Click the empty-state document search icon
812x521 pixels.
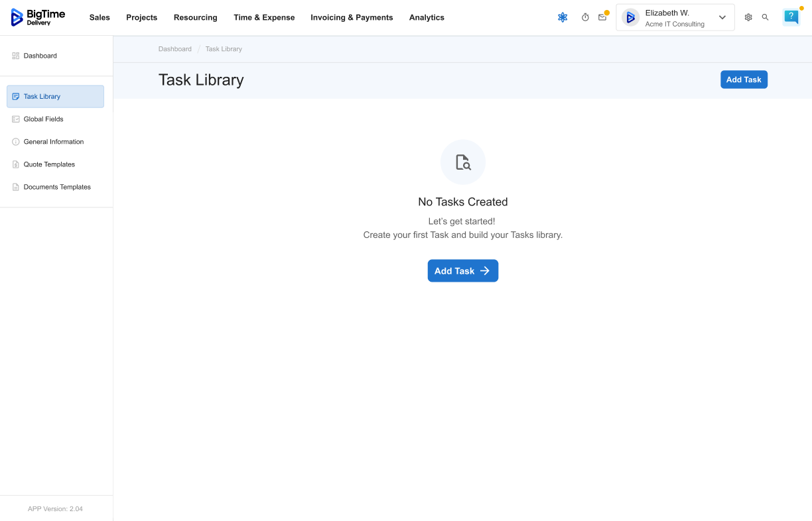click(x=463, y=162)
